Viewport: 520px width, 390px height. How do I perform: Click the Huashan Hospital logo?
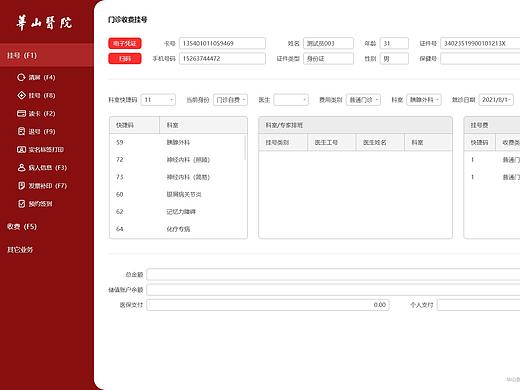coord(44,23)
